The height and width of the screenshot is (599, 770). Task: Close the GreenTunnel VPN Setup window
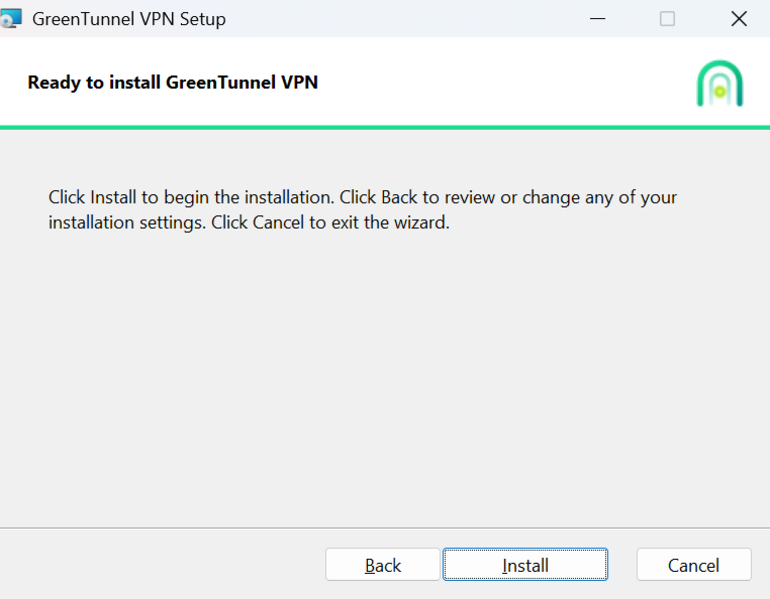tap(739, 19)
